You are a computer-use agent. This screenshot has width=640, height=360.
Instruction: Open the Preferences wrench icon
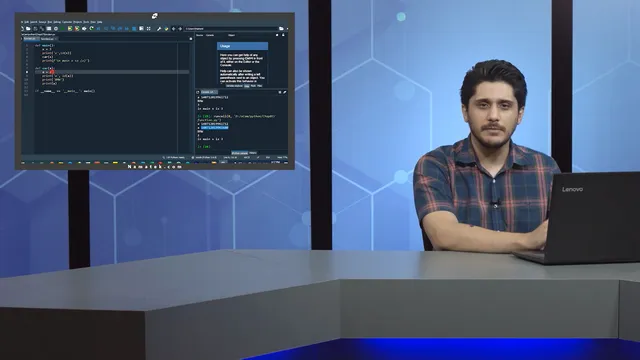point(159,29)
